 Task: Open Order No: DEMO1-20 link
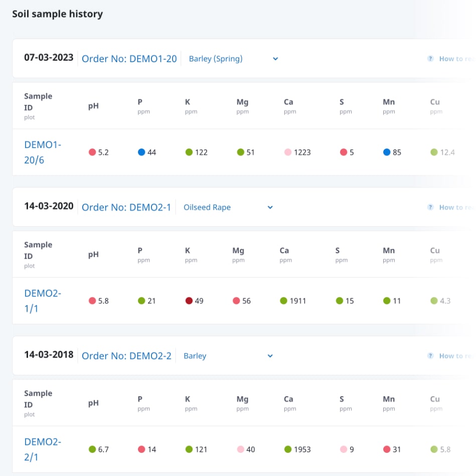pos(129,59)
